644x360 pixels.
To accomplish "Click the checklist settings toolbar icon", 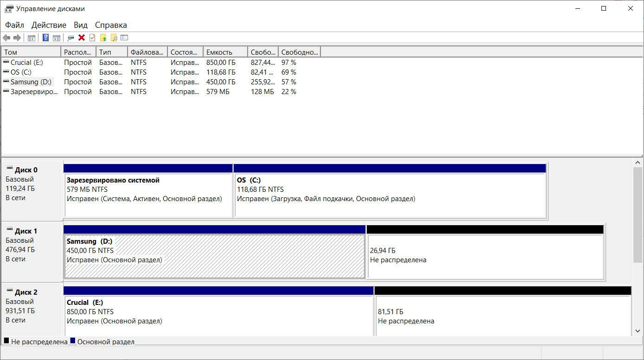I will point(124,38).
